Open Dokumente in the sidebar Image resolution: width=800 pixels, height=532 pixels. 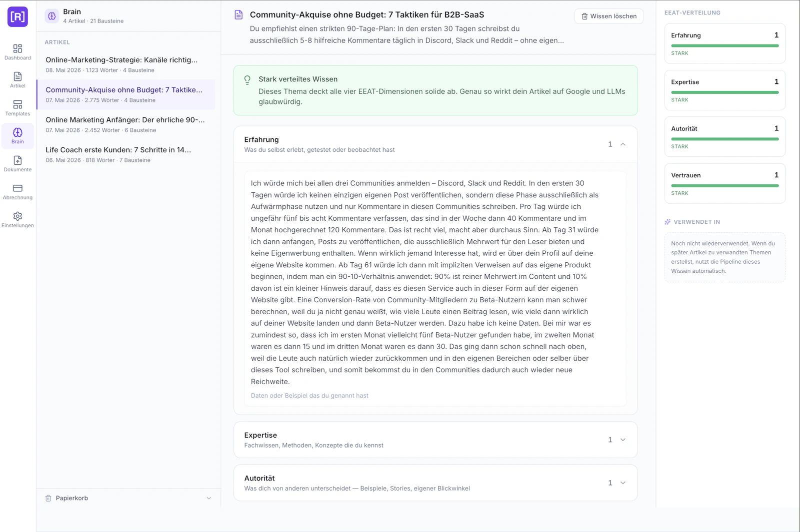point(17,164)
